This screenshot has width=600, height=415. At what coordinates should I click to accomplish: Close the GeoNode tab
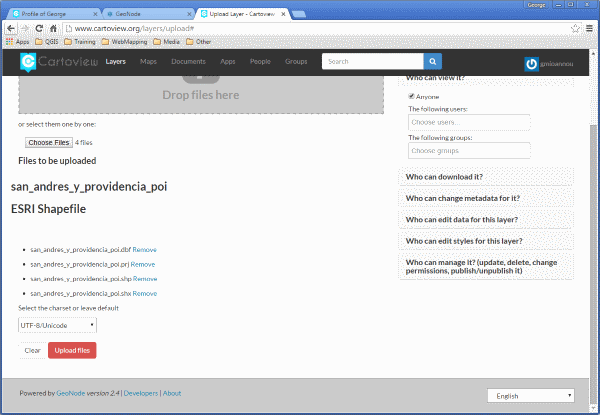pyautogui.click(x=189, y=14)
